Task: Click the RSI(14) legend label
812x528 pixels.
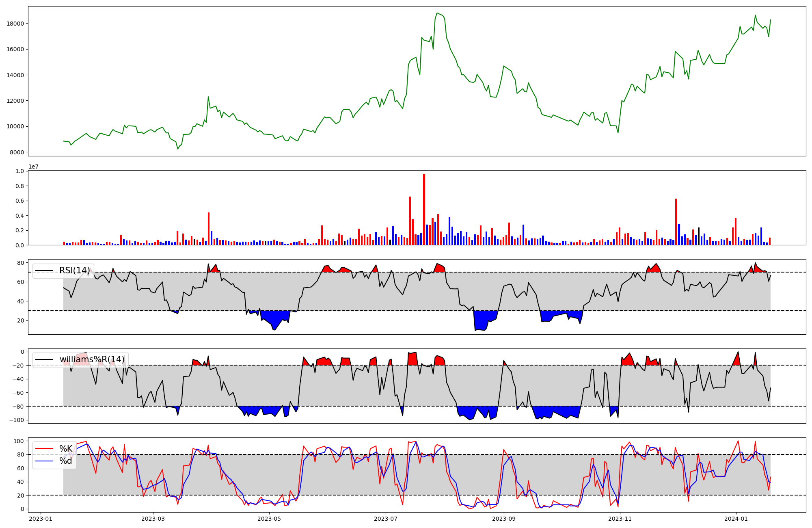Action: [75, 270]
